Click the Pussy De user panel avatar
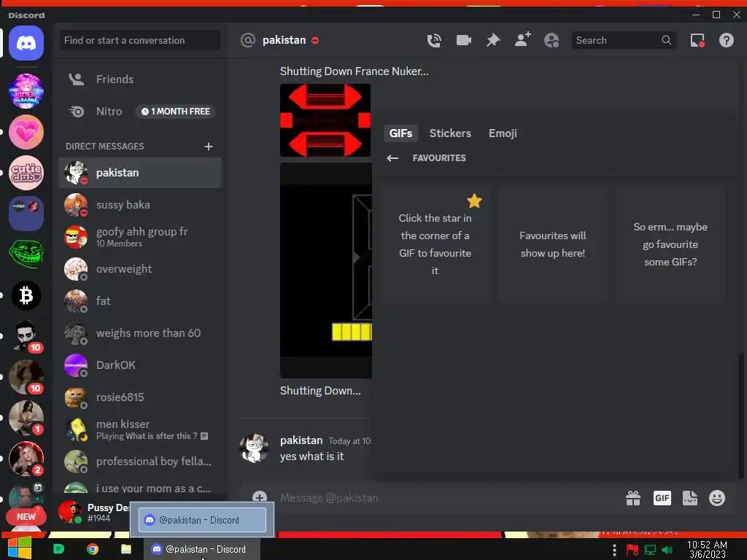This screenshot has height=560, width=747. tap(70, 512)
